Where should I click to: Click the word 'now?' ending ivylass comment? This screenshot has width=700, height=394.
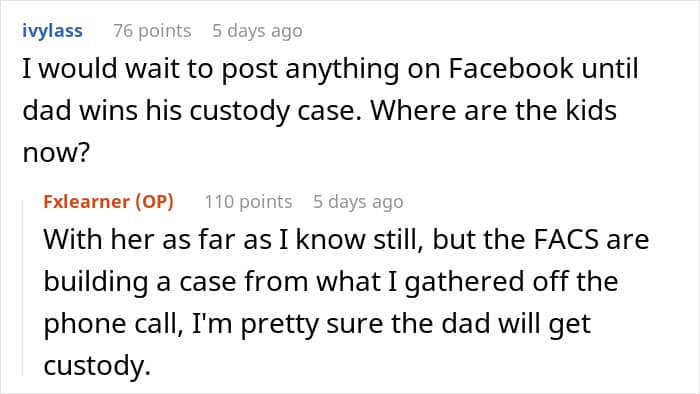click(56, 153)
